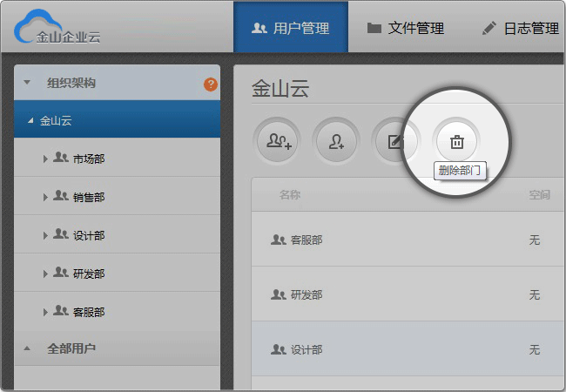Click the group icon beside 客服部 in tree

61,310
